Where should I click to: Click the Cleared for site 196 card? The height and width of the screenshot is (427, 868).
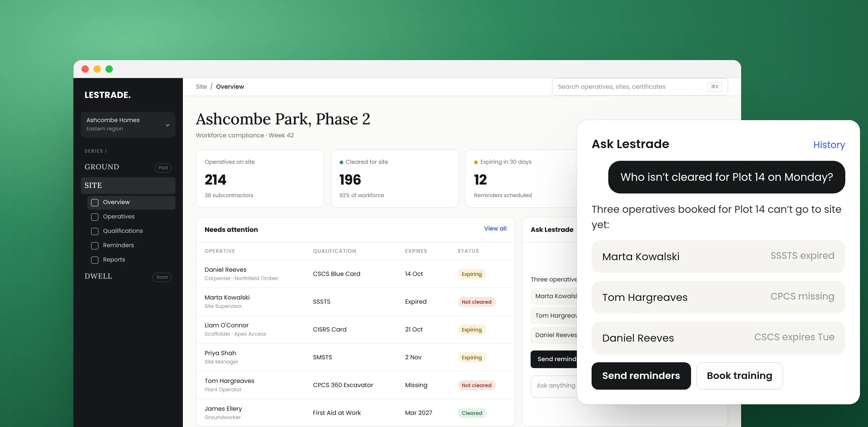click(395, 178)
